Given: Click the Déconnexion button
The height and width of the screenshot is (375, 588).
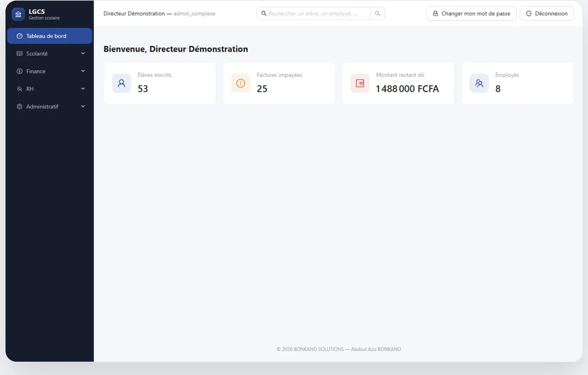Looking at the screenshot, I should [x=547, y=13].
